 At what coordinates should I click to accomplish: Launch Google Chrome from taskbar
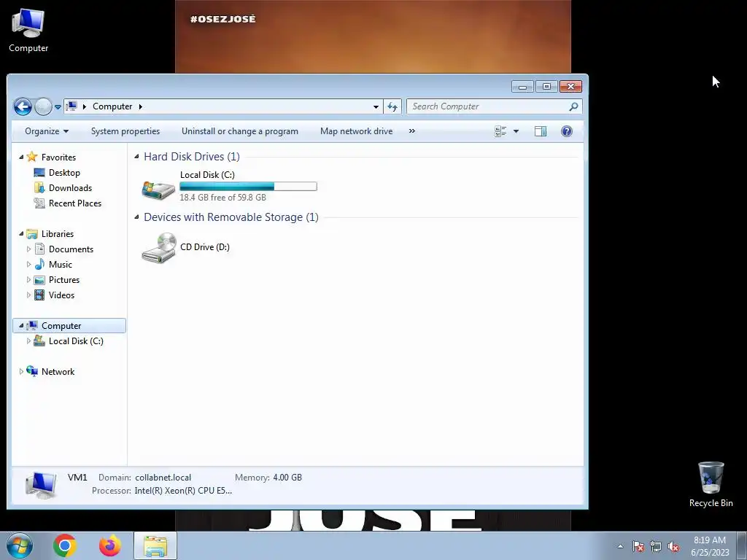(65, 545)
